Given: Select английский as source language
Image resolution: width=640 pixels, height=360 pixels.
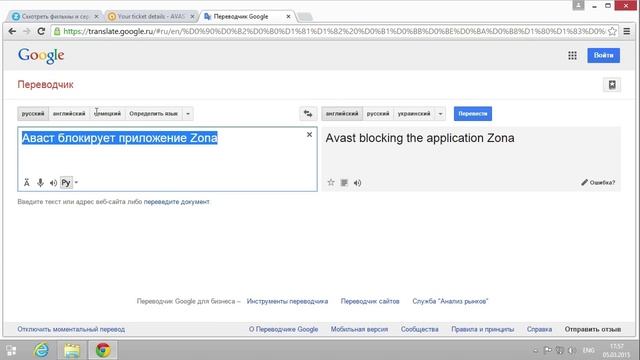Looking at the screenshot, I should tap(69, 113).
